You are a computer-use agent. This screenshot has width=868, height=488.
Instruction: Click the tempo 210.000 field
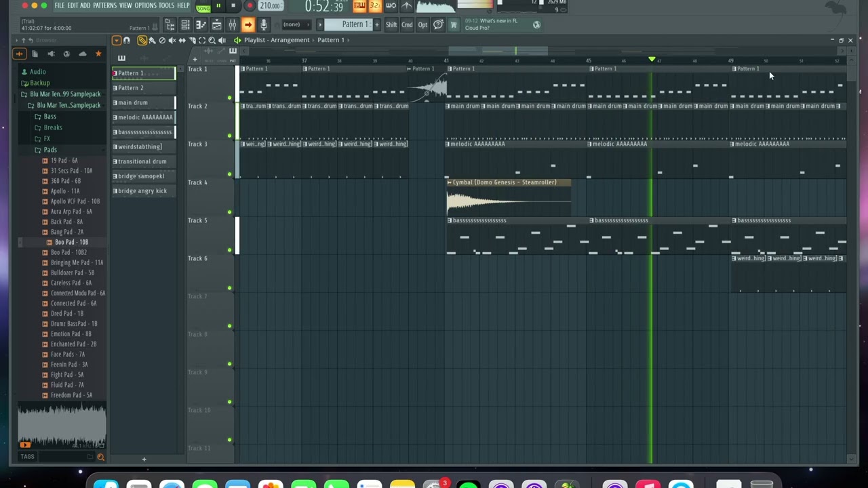coord(271,6)
